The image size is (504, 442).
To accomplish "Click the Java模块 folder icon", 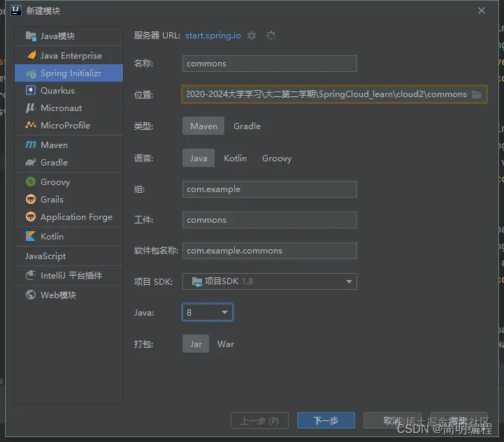I will click(x=31, y=36).
